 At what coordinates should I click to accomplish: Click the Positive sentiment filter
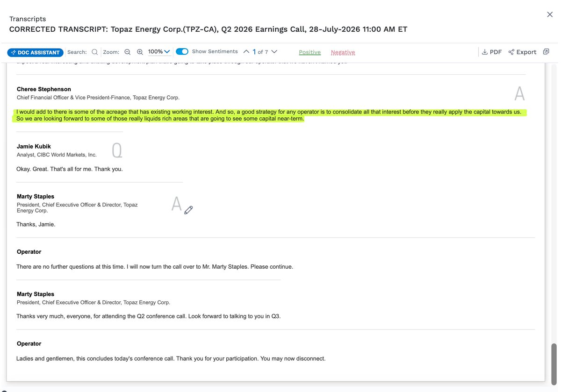pyautogui.click(x=310, y=52)
